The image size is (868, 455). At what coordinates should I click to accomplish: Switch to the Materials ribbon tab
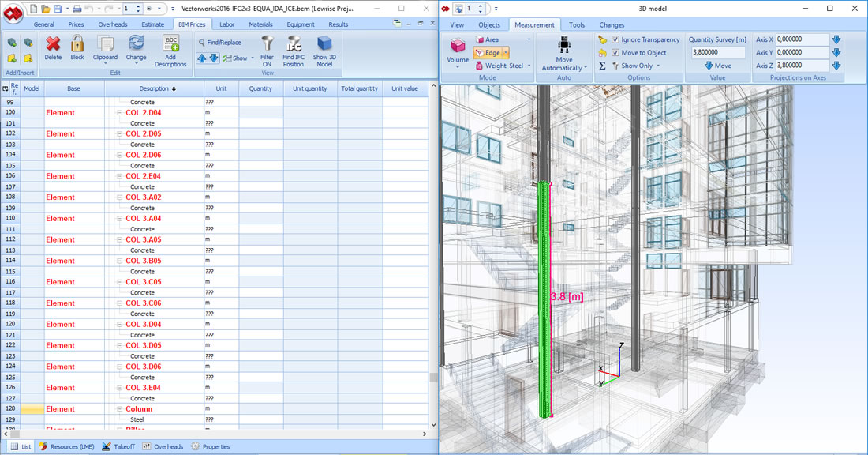pyautogui.click(x=260, y=24)
